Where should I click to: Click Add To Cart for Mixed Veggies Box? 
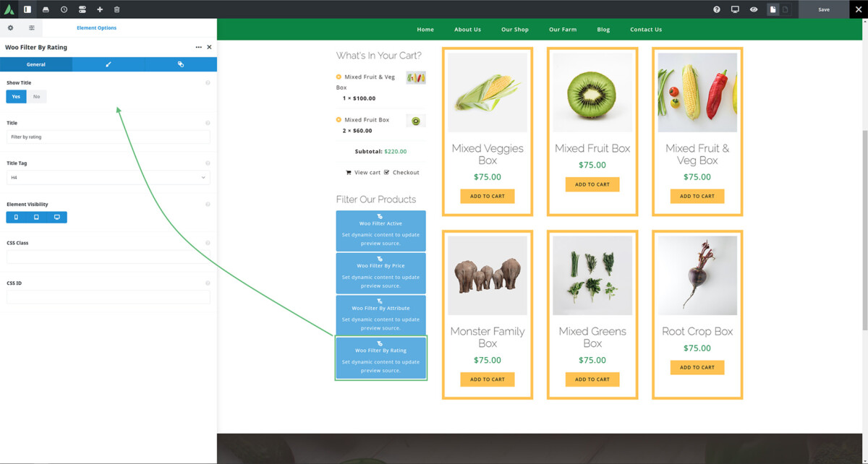[x=488, y=196]
